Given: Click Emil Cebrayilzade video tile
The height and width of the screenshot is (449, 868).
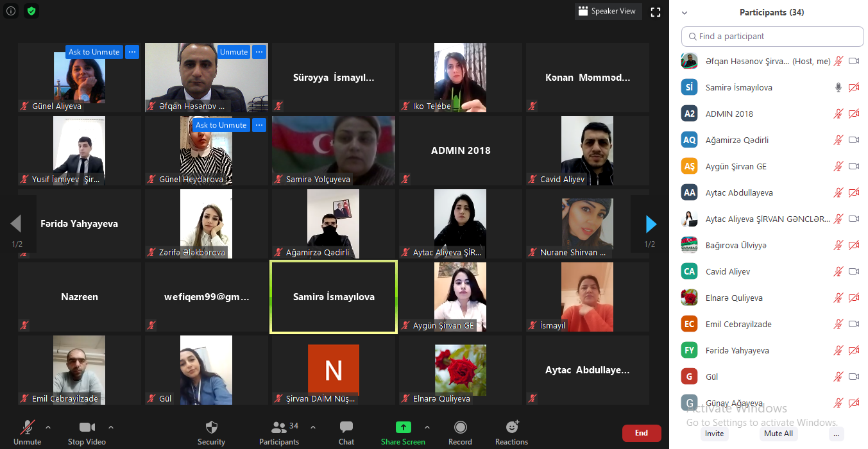Looking at the screenshot, I should click(79, 370).
